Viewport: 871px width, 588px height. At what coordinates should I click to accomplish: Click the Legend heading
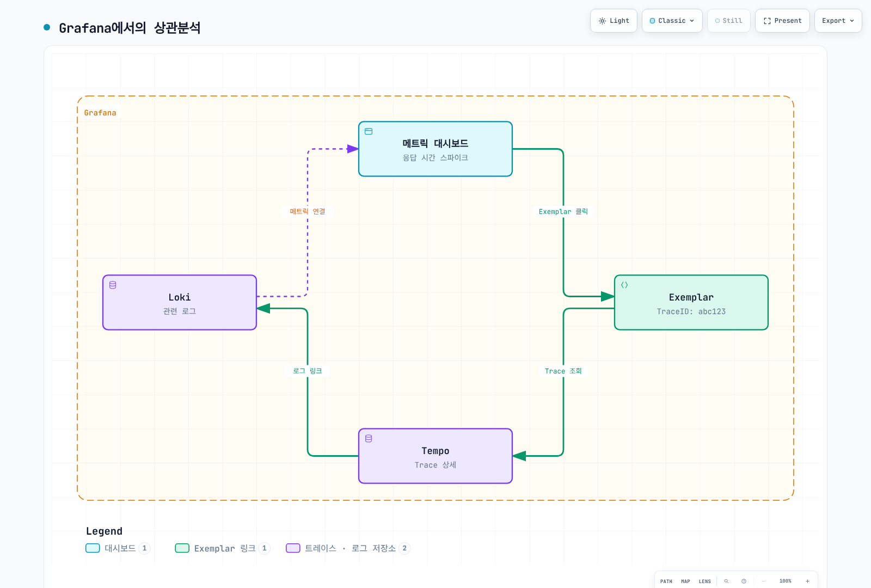click(x=105, y=531)
